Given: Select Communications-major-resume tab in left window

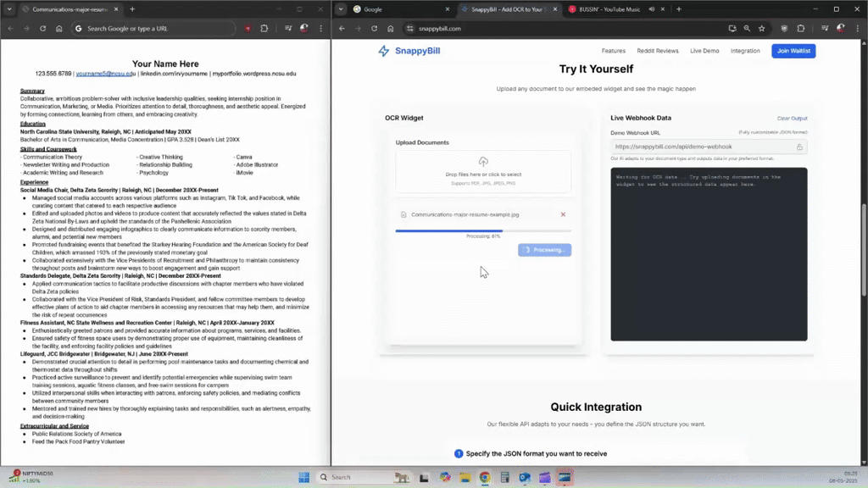Looking at the screenshot, I should tap(70, 9).
